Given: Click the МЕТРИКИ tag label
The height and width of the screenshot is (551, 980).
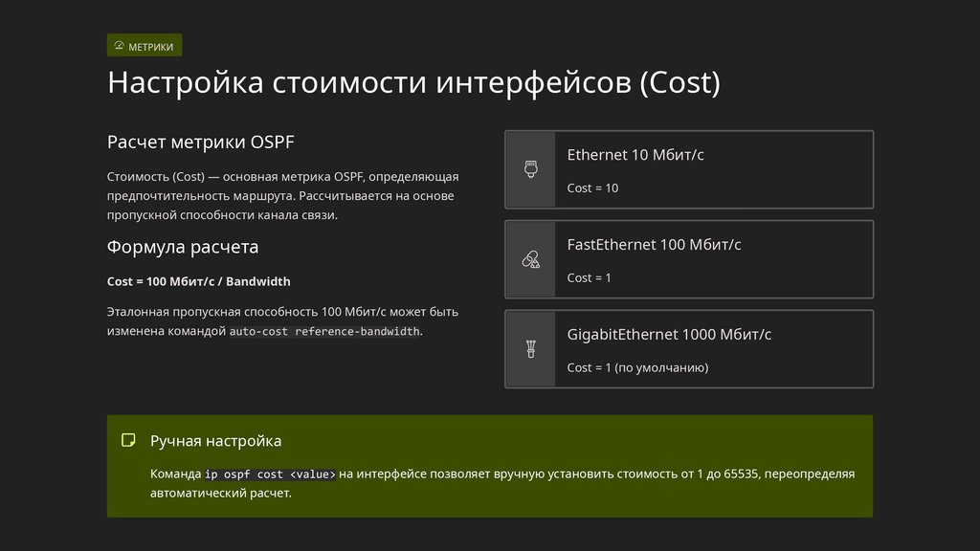Looking at the screenshot, I should tap(151, 46).
